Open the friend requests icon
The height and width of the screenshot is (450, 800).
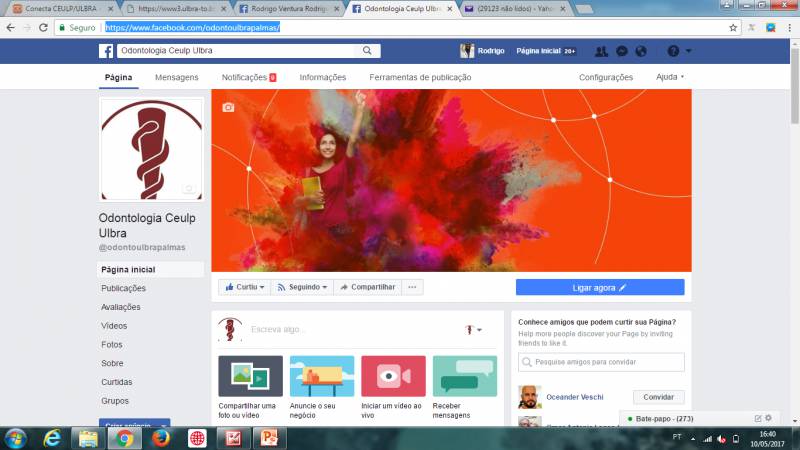tap(601, 51)
